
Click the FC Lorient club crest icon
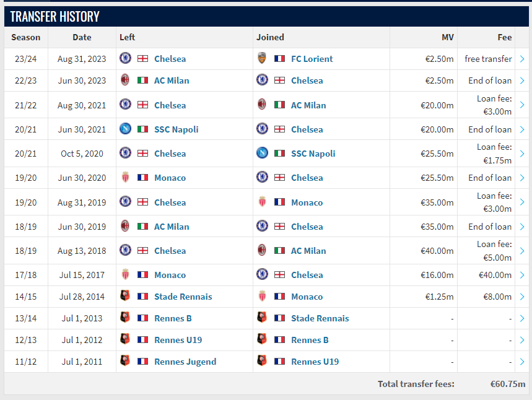tap(261, 58)
